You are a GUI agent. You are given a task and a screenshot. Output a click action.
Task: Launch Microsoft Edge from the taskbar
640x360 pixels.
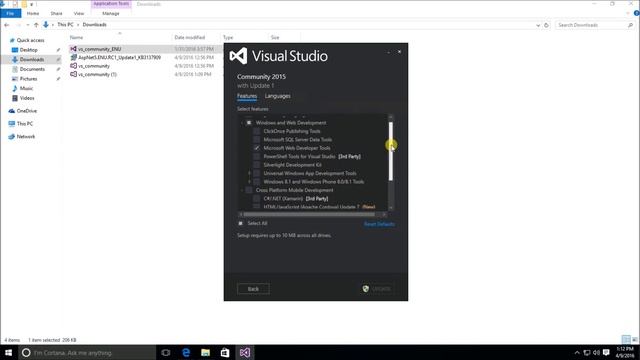186,353
